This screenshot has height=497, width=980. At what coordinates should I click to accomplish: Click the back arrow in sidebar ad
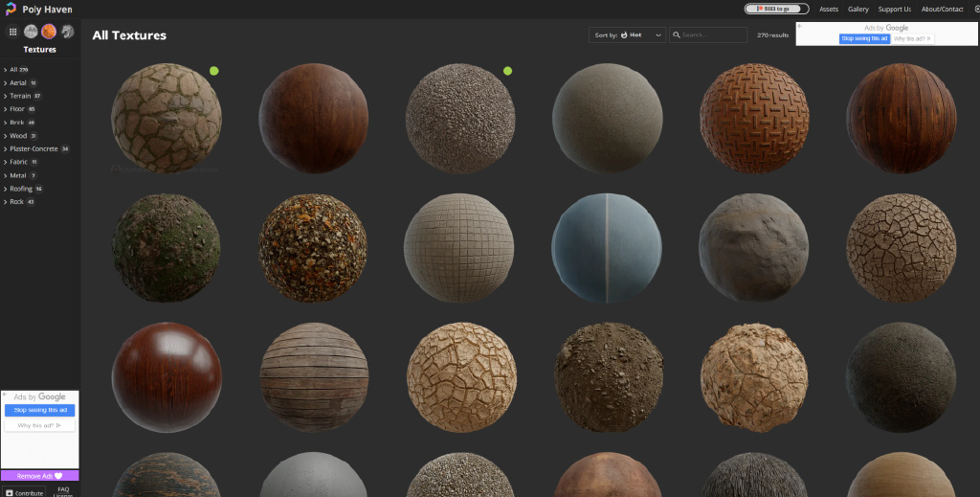point(5,395)
